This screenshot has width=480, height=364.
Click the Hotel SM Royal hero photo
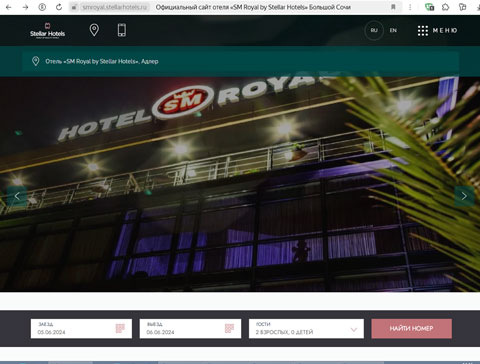point(240,184)
